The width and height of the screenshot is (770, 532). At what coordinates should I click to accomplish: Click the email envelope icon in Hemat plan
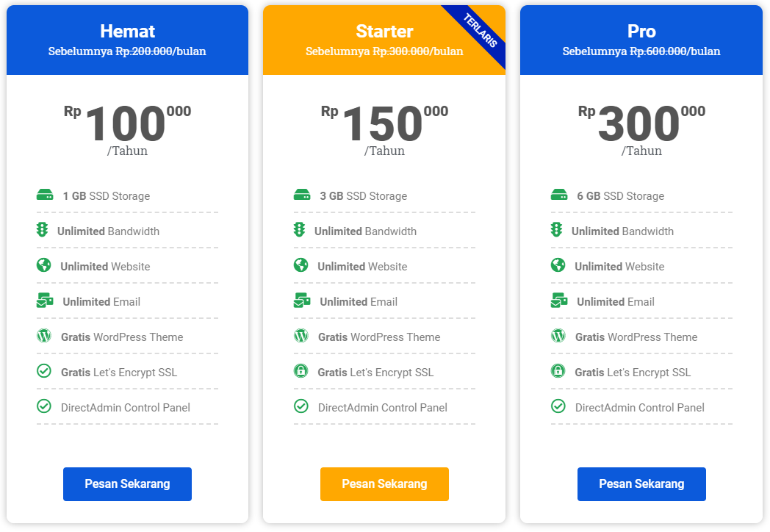[x=45, y=301]
